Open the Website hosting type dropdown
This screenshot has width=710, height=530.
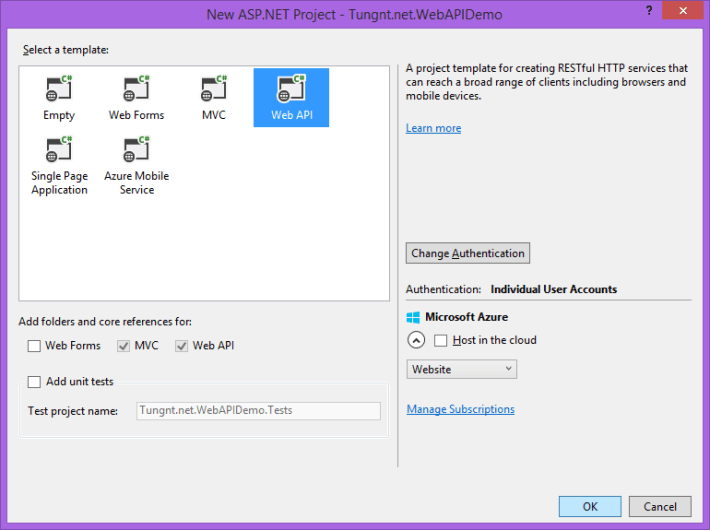coord(461,369)
